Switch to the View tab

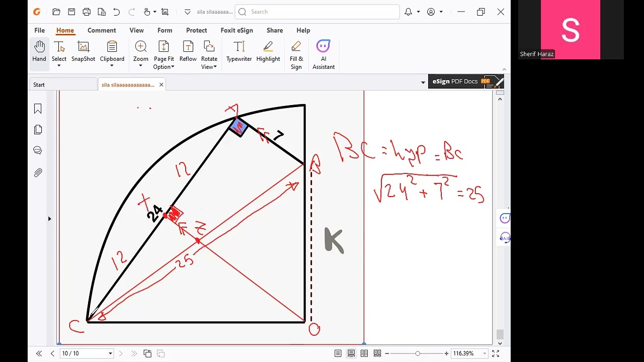136,30
